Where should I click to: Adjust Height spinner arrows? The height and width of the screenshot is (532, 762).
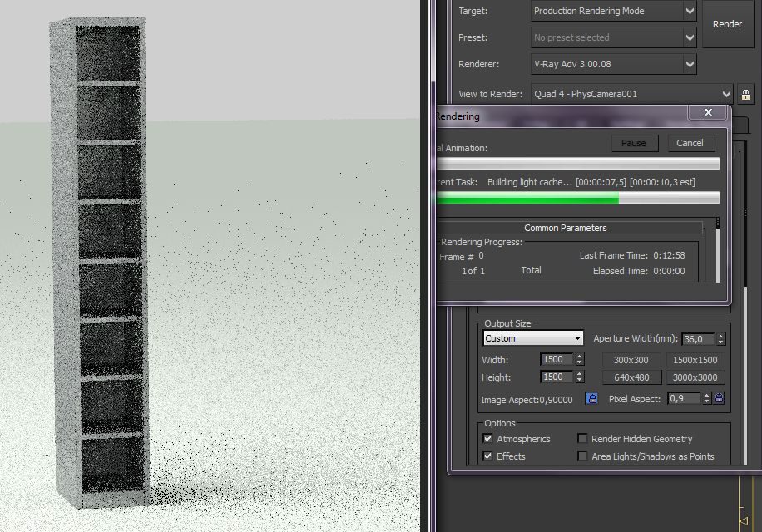point(579,377)
